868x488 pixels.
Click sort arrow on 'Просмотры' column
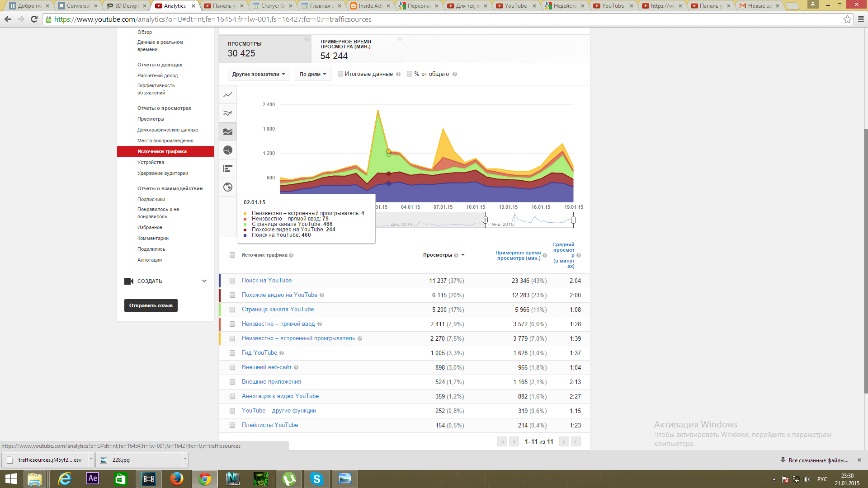pyautogui.click(x=463, y=255)
